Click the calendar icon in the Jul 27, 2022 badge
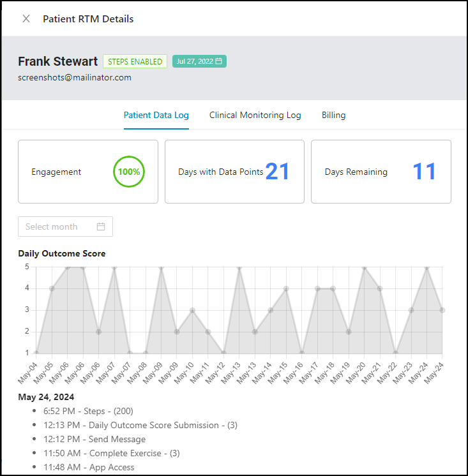The width and height of the screenshot is (468, 476). point(219,61)
